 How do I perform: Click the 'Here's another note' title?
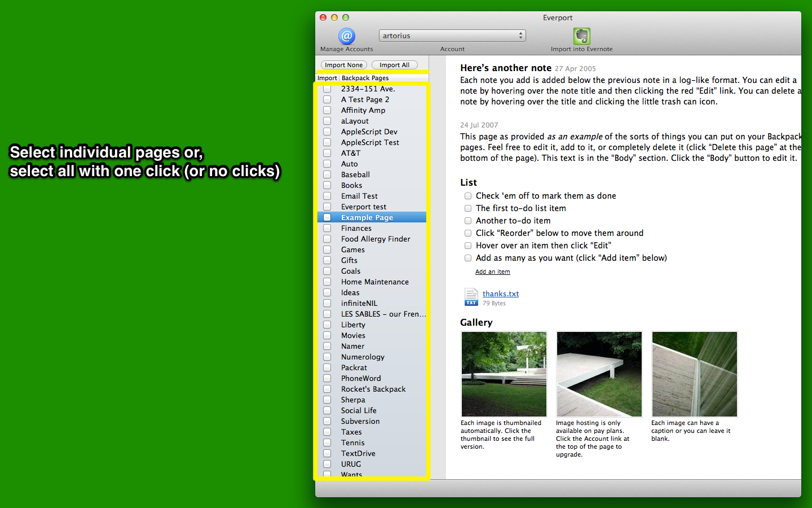(x=506, y=68)
